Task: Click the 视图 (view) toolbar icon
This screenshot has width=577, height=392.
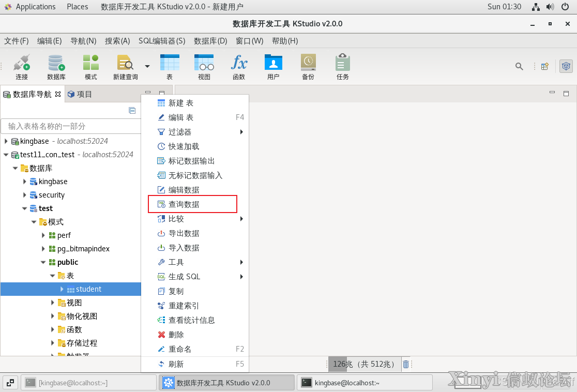Action: coord(204,67)
